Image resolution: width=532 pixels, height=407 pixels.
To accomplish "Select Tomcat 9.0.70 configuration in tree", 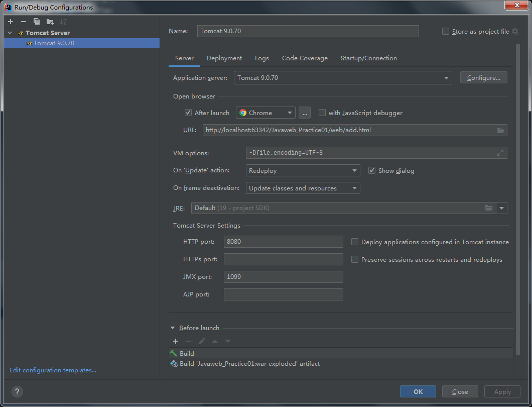I will click(82, 43).
